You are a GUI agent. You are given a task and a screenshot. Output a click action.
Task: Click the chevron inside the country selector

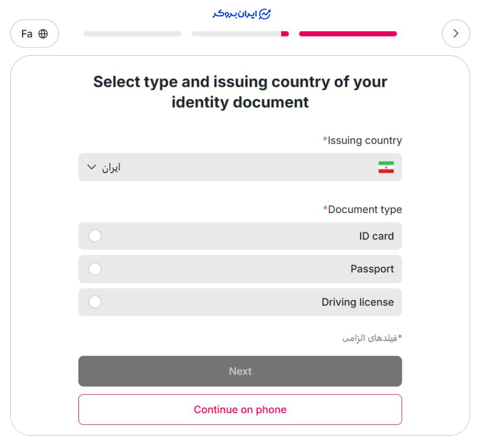[x=91, y=167]
